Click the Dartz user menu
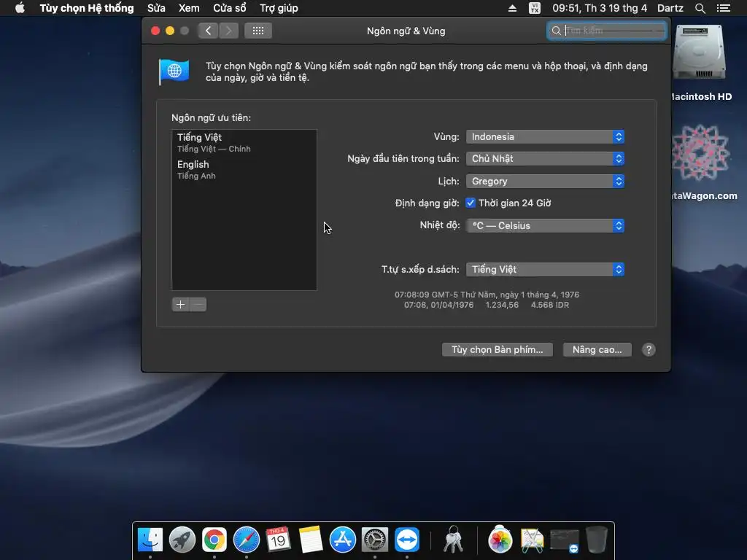This screenshot has height=560, width=747. (670, 8)
